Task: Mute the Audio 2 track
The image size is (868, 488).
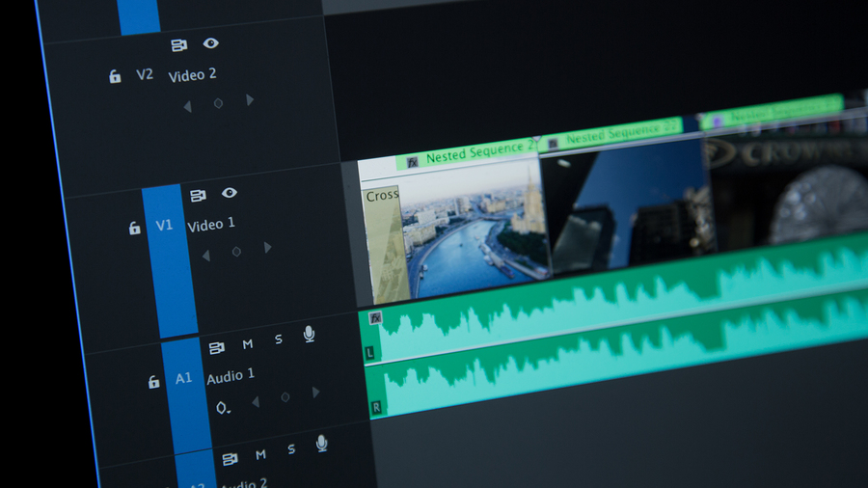Action: tap(260, 455)
